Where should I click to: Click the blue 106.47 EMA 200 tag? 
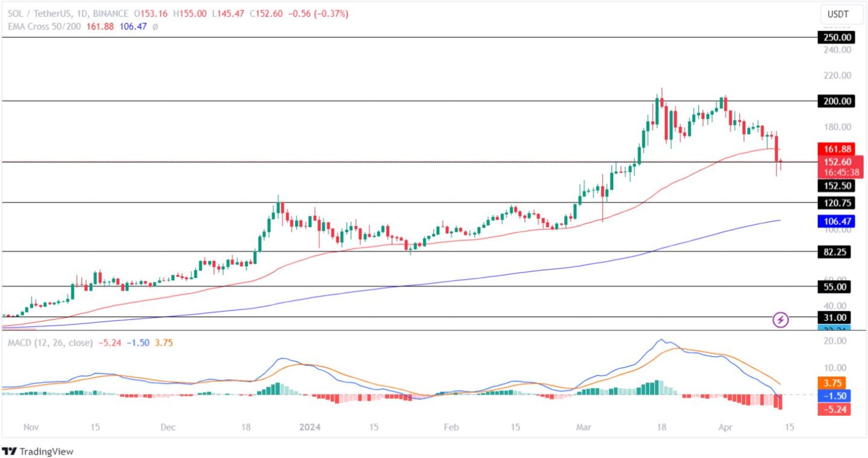point(836,221)
